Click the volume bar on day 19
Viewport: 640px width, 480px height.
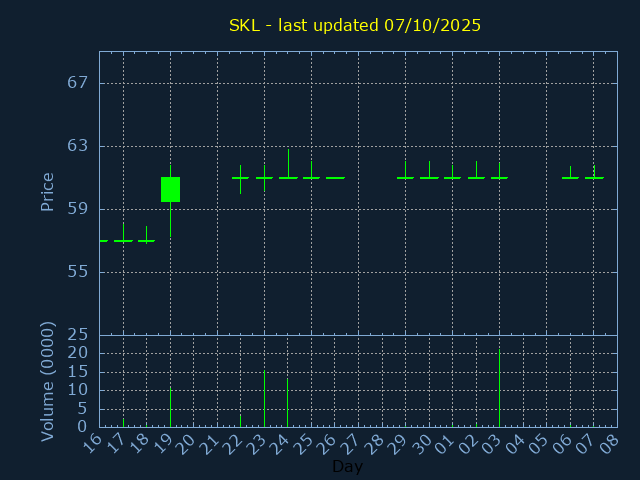pos(170,408)
